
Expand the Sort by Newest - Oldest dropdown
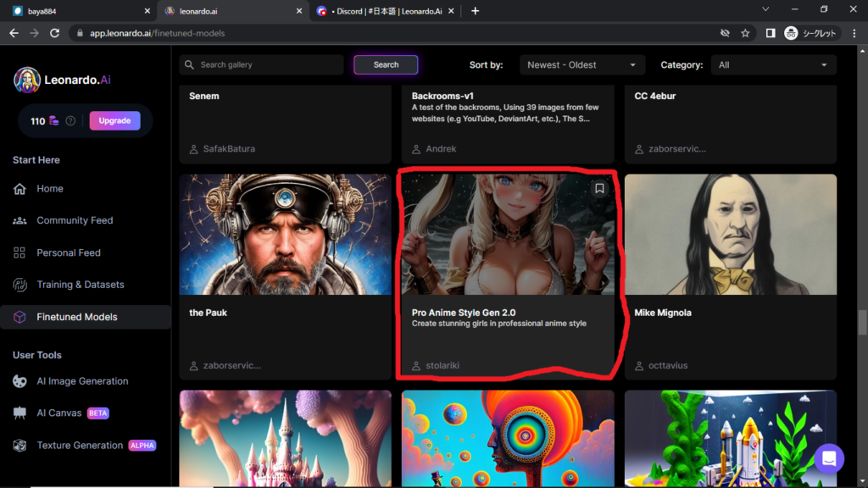pos(581,65)
